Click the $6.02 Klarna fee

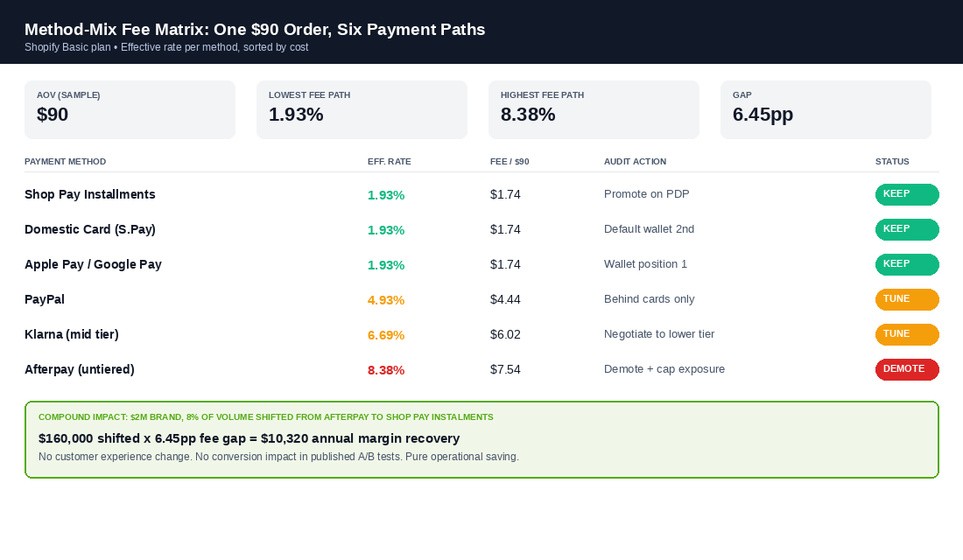coord(505,334)
